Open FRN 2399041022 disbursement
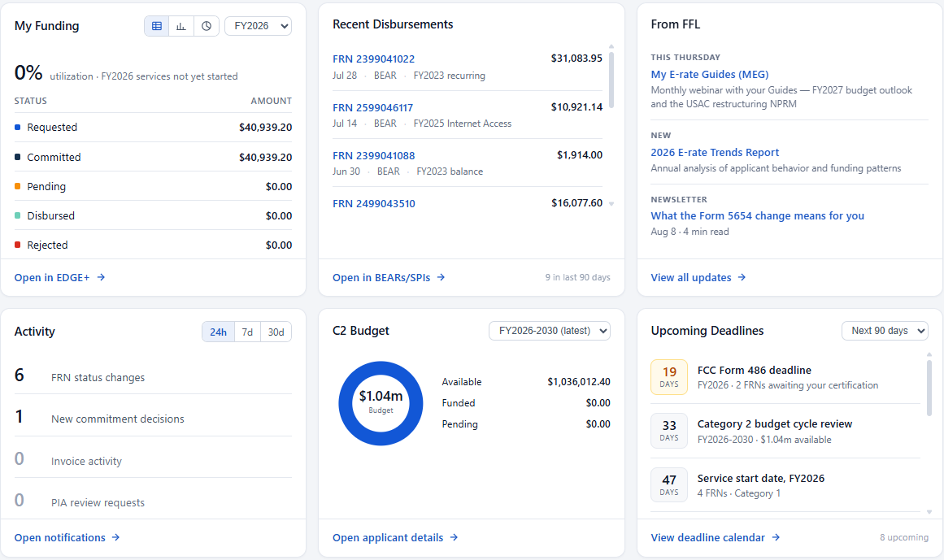The height and width of the screenshot is (560, 944). tap(373, 59)
